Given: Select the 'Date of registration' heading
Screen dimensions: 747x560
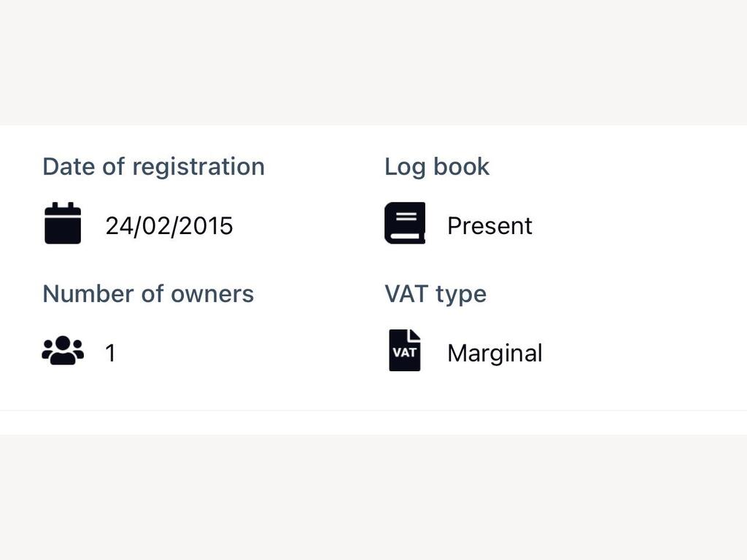Looking at the screenshot, I should [153, 167].
